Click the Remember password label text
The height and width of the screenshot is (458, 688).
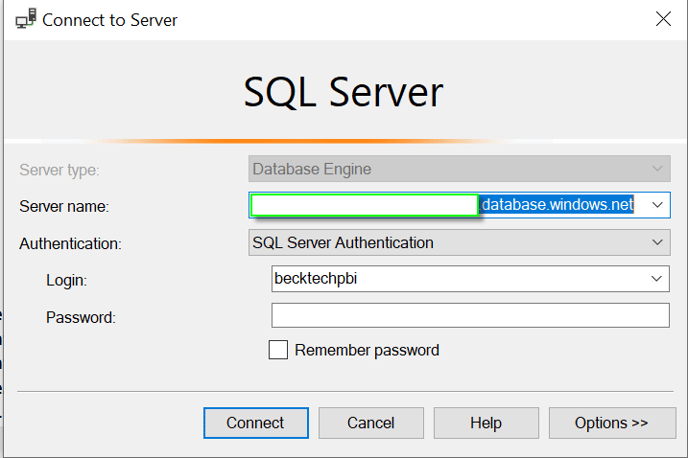click(367, 350)
